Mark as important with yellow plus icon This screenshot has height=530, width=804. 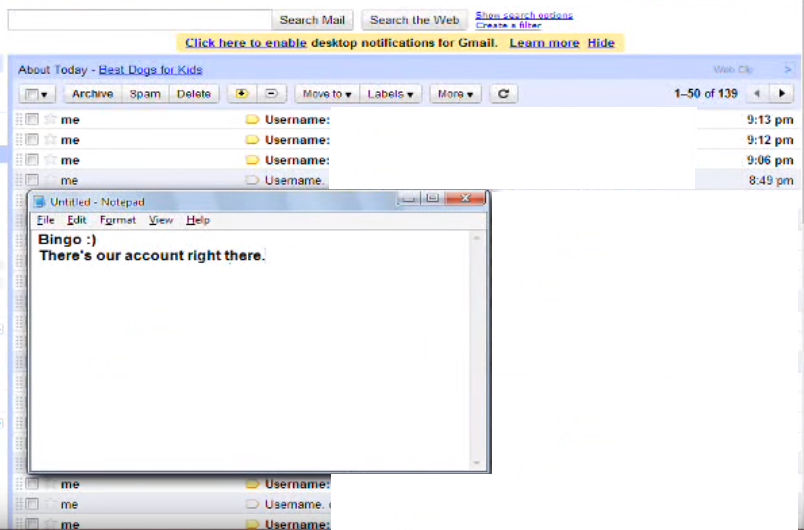[242, 94]
